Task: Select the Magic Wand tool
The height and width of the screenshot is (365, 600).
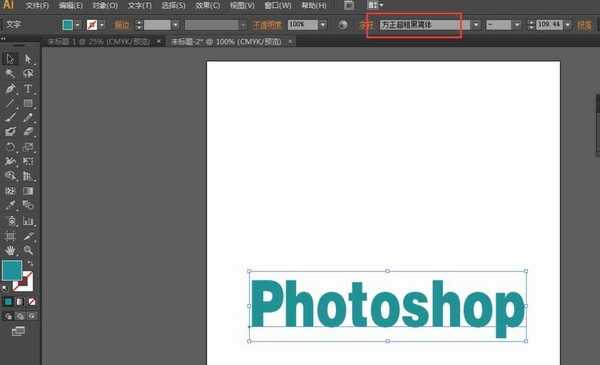Action: coord(10,73)
